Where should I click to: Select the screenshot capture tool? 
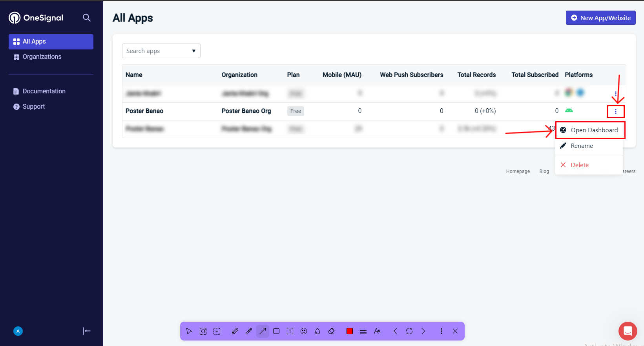pyautogui.click(x=203, y=331)
